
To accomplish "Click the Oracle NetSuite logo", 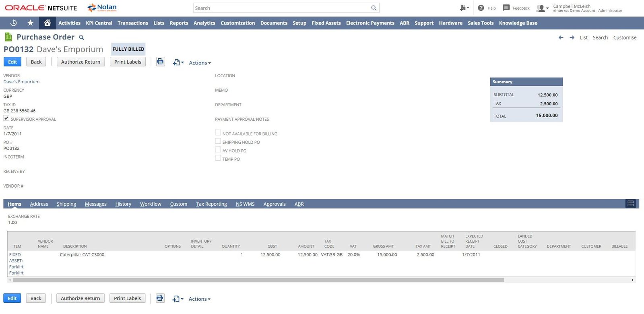I will coord(41,8).
